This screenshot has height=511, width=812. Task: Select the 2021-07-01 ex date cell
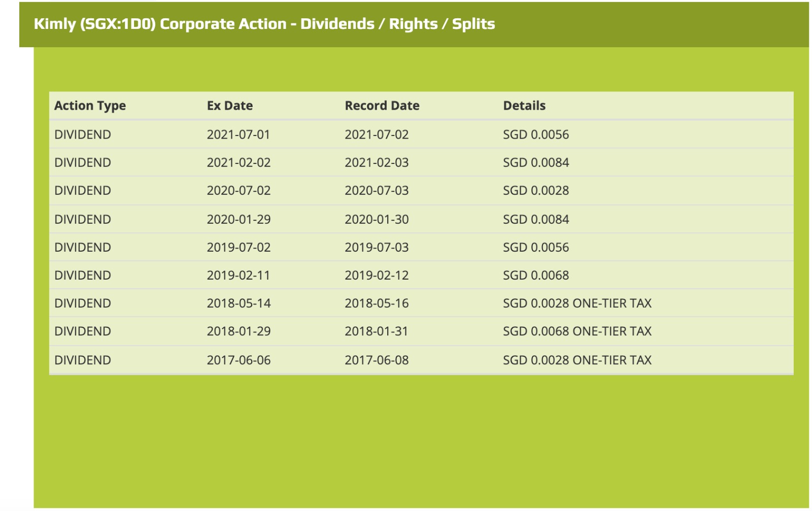pos(238,134)
